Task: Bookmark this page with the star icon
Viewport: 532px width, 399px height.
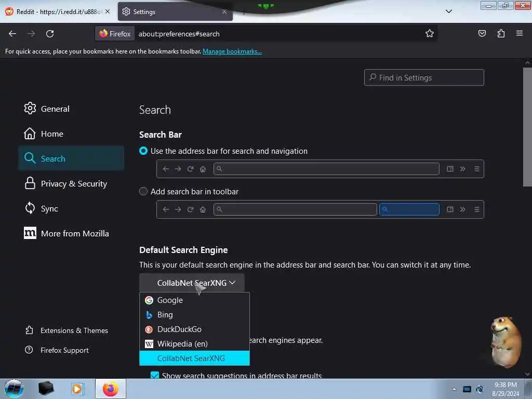Action: [x=430, y=33]
